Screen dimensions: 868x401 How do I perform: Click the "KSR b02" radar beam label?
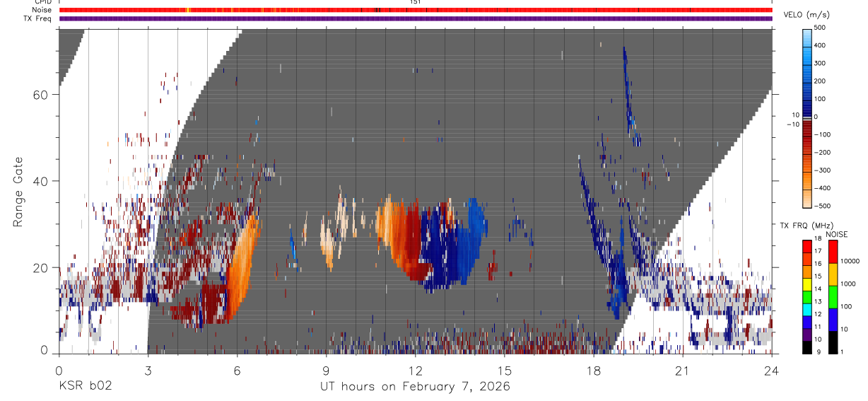pos(85,386)
